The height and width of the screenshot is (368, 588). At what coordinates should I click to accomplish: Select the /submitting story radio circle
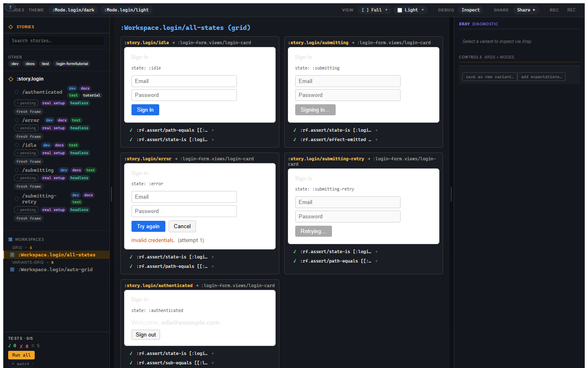pyautogui.click(x=17, y=170)
